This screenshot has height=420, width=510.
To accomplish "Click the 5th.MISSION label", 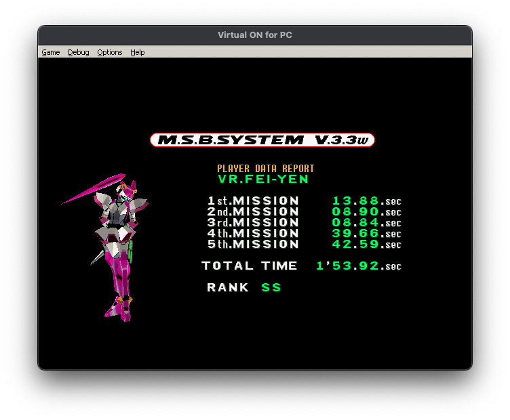I will coord(253,244).
